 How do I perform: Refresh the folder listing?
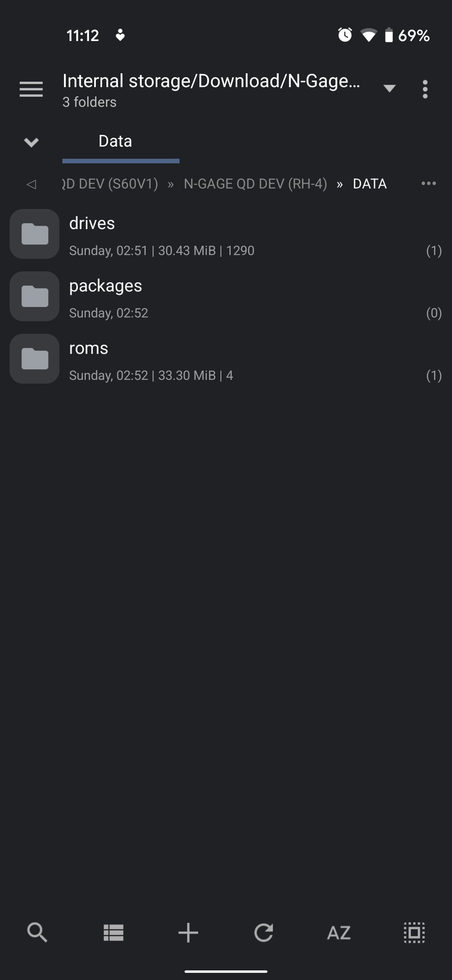(x=264, y=932)
